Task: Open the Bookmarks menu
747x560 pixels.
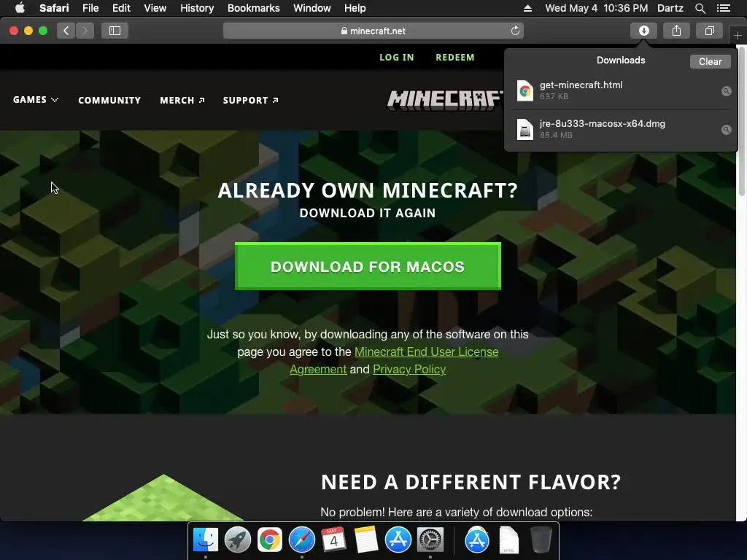Action: click(253, 8)
